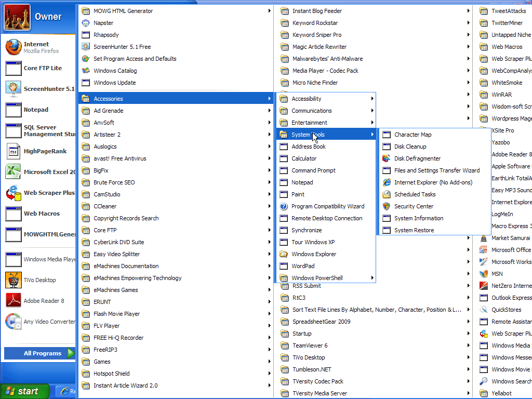Click the Microsoft Excel icon
The width and height of the screenshot is (532, 399).
(x=14, y=172)
